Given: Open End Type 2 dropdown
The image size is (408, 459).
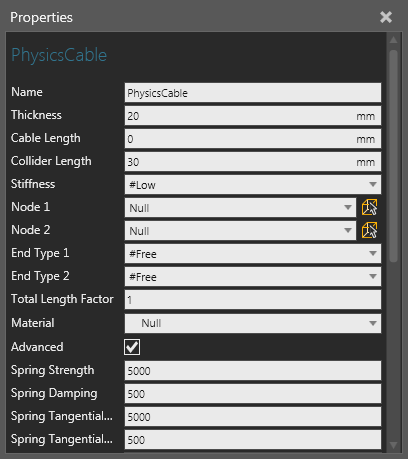Looking at the screenshot, I should coord(253,276).
